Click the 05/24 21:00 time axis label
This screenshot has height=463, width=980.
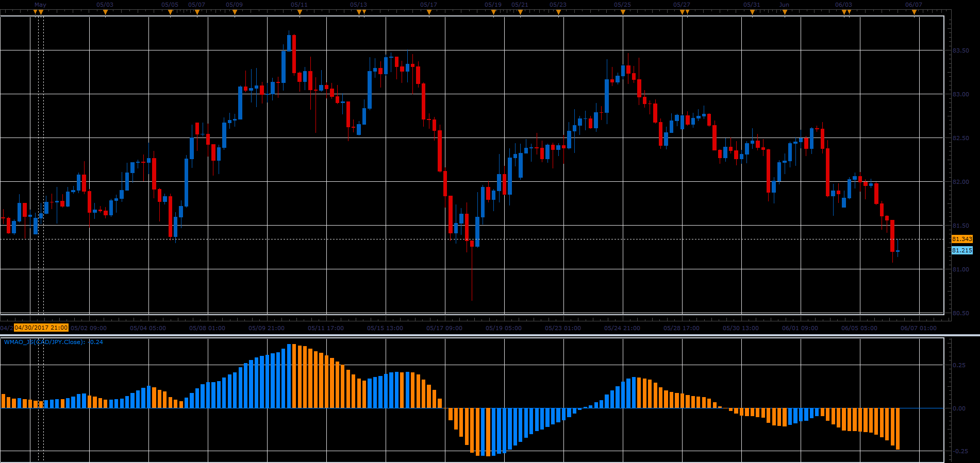pyautogui.click(x=622, y=328)
